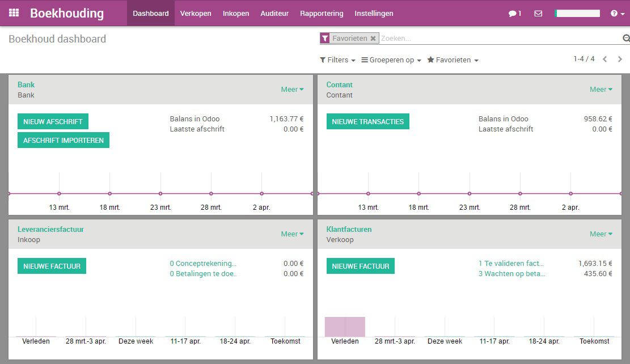Go to next page with right chevron
Viewport: 630px width, 364px height.
[x=621, y=59]
